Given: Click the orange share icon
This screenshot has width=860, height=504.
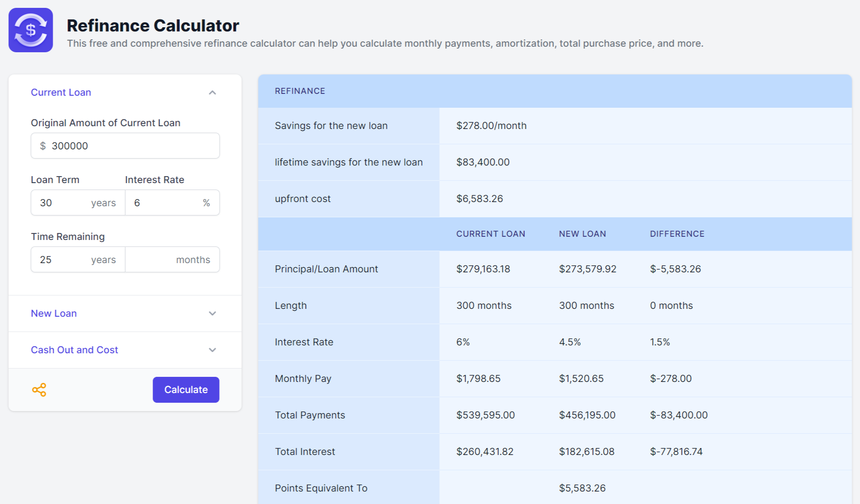Looking at the screenshot, I should 39,390.
